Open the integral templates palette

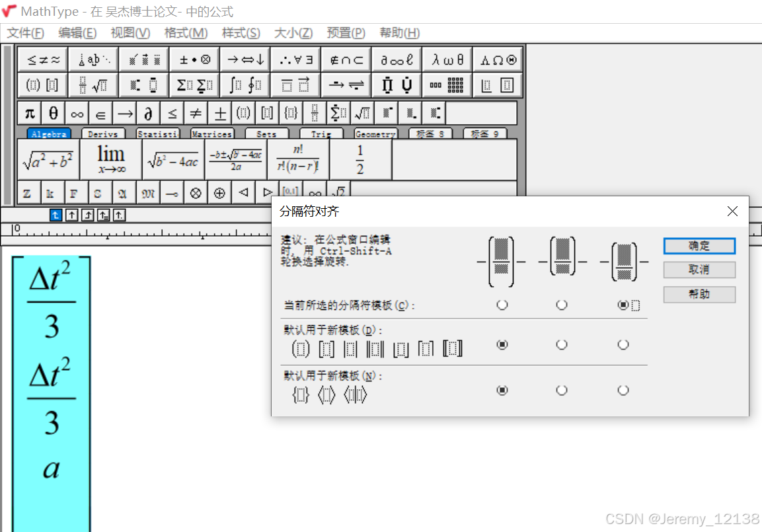tap(245, 85)
